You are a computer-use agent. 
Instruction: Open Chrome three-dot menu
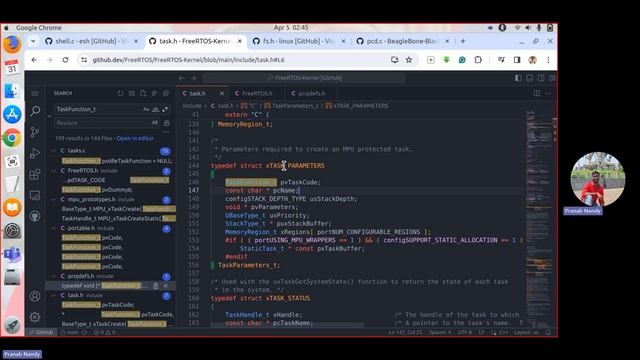(x=548, y=60)
